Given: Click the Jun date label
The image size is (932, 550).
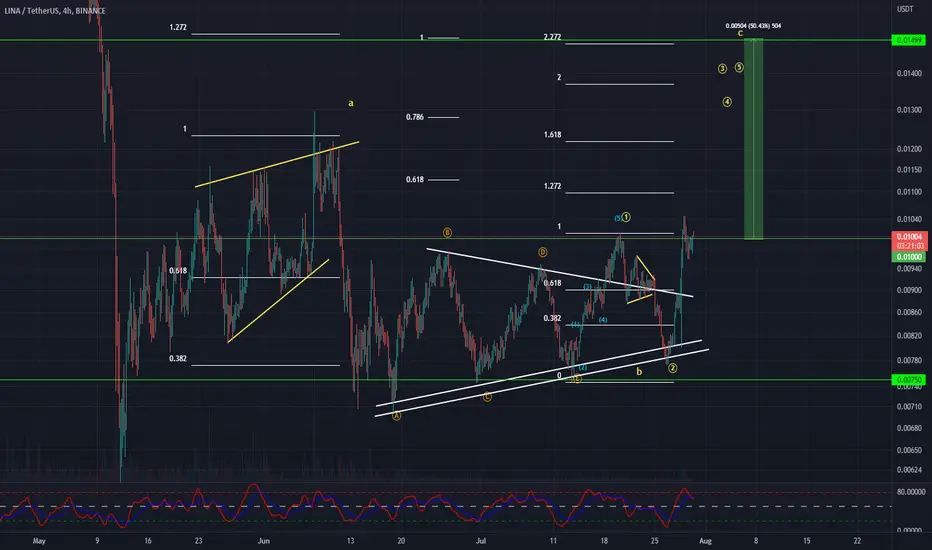Looking at the screenshot, I should click(264, 541).
